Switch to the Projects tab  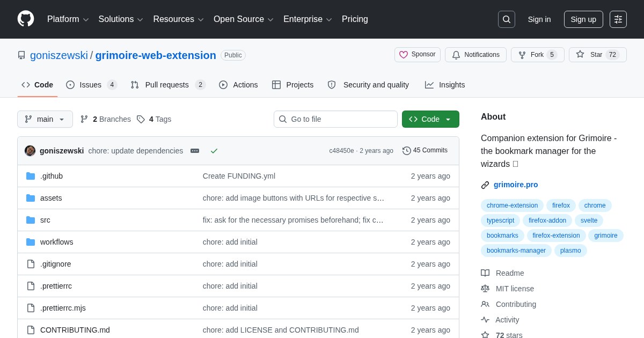(293, 85)
